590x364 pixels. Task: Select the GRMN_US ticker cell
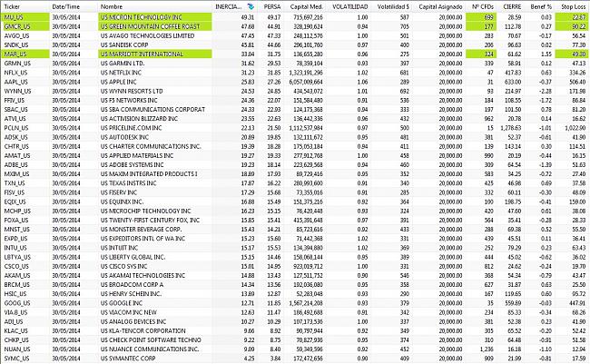17,64
